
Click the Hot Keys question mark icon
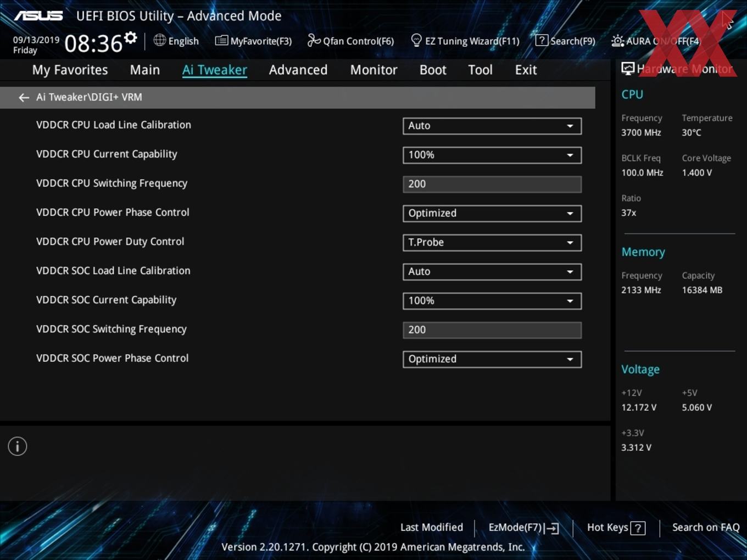[x=638, y=528]
